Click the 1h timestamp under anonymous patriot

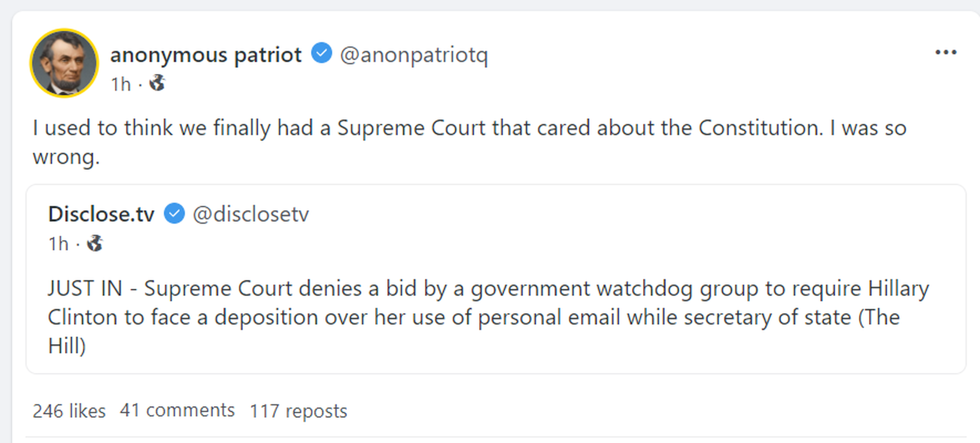(x=121, y=84)
